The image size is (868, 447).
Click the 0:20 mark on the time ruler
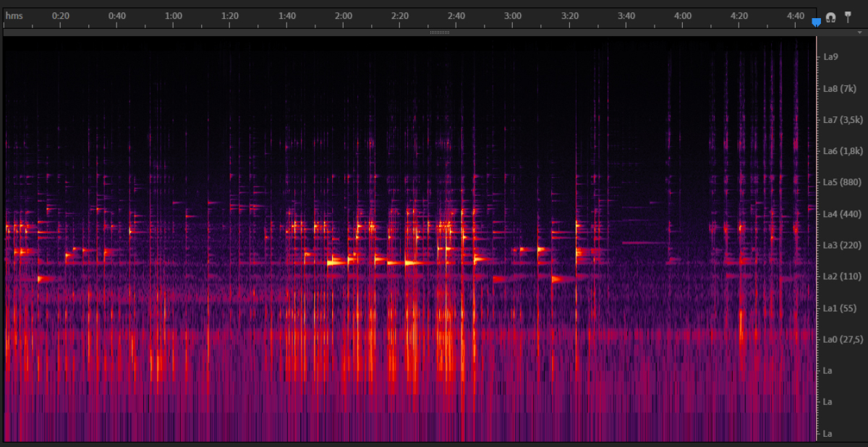tap(61, 16)
